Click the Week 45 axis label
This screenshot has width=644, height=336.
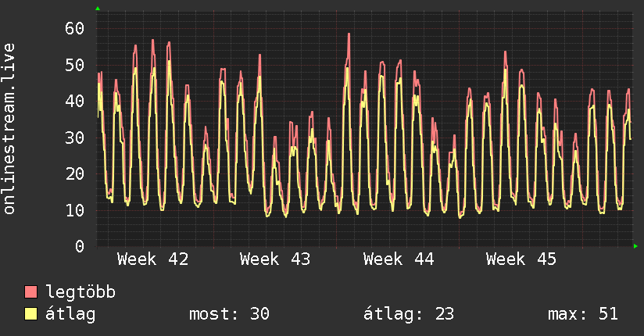click(x=521, y=259)
